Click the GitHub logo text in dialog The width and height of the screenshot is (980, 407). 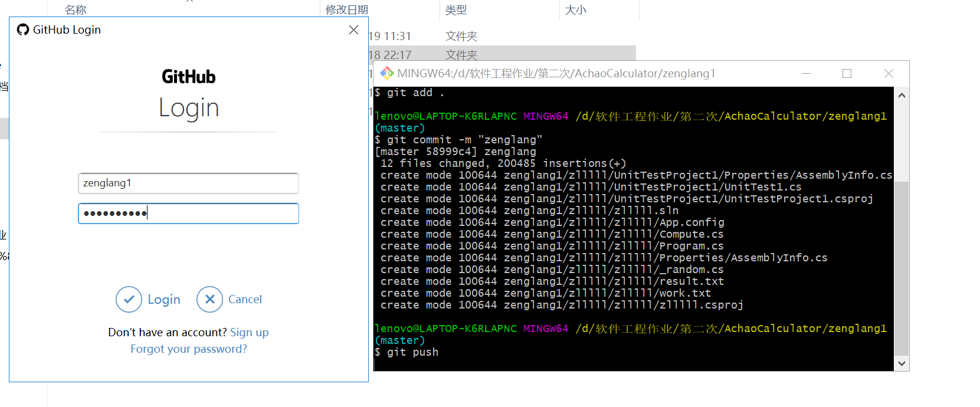point(189,77)
